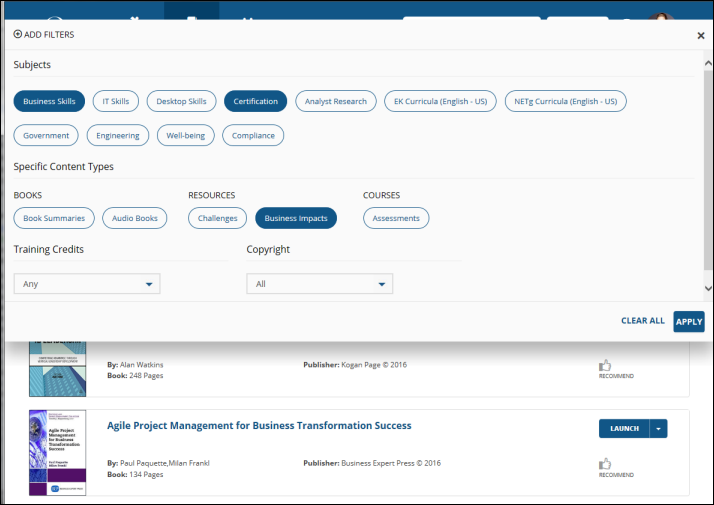
Task: Select the Desktop Skills filter chip
Action: coord(181,101)
